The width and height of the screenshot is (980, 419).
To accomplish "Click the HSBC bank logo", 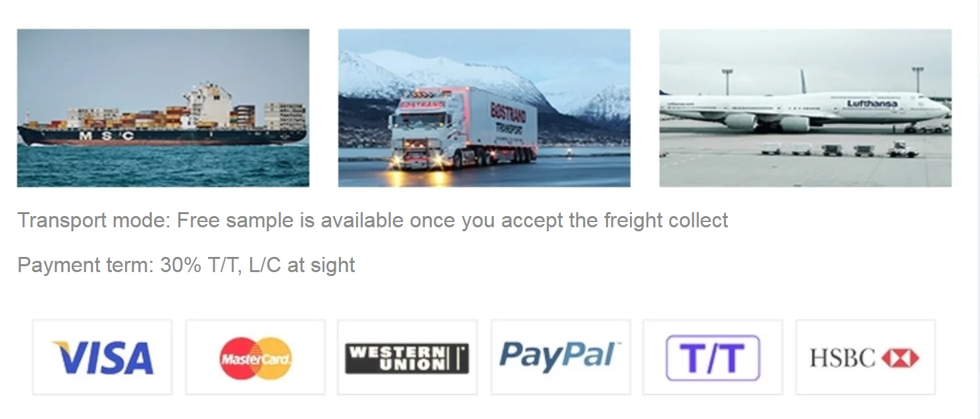I will [x=865, y=357].
